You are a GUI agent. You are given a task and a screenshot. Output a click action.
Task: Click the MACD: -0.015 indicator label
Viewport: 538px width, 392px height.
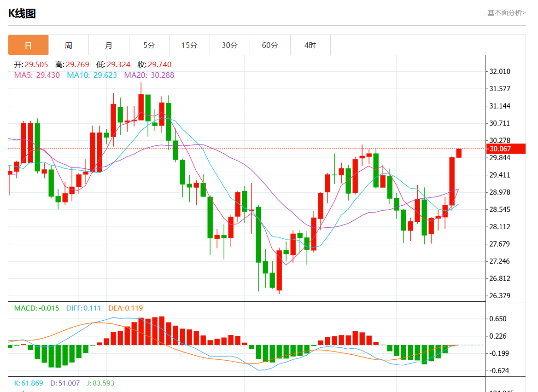coord(36,308)
